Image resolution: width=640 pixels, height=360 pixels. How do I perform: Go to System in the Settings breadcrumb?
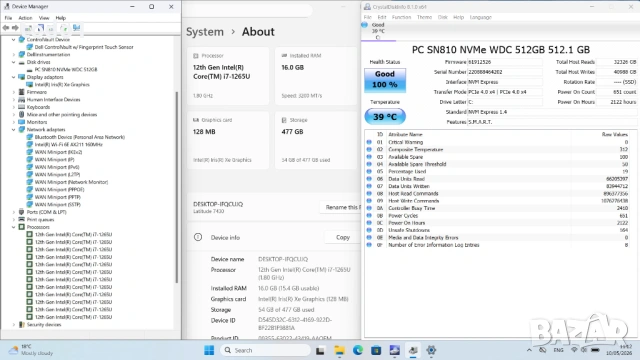click(205, 32)
